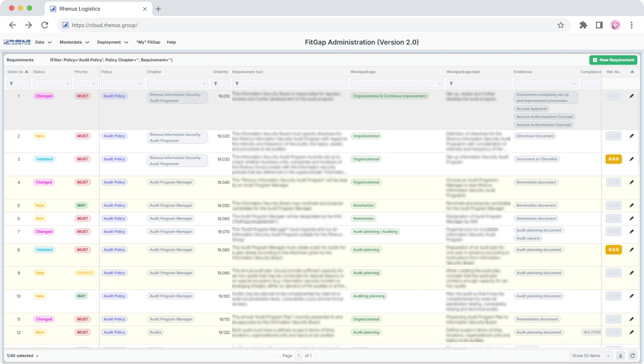
Task: Go to the previous page arrow
Action: 277,356
